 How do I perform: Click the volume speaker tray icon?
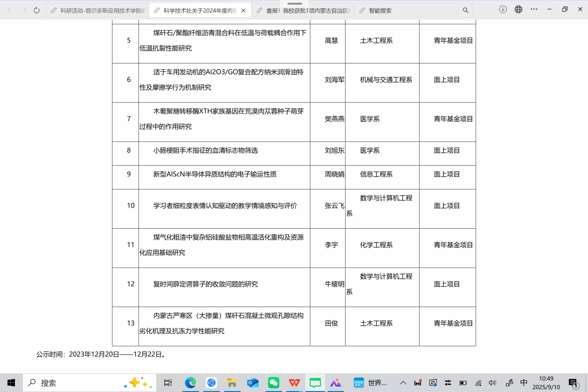click(x=492, y=383)
